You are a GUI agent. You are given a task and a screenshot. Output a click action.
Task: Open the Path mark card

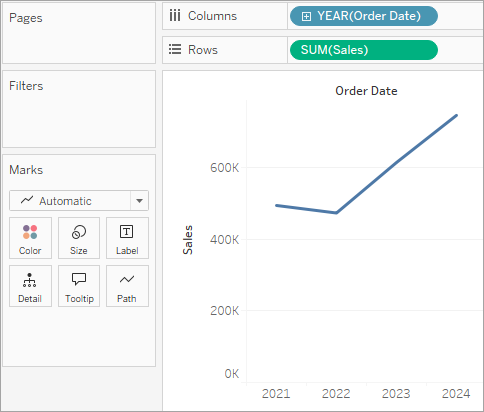tap(127, 286)
